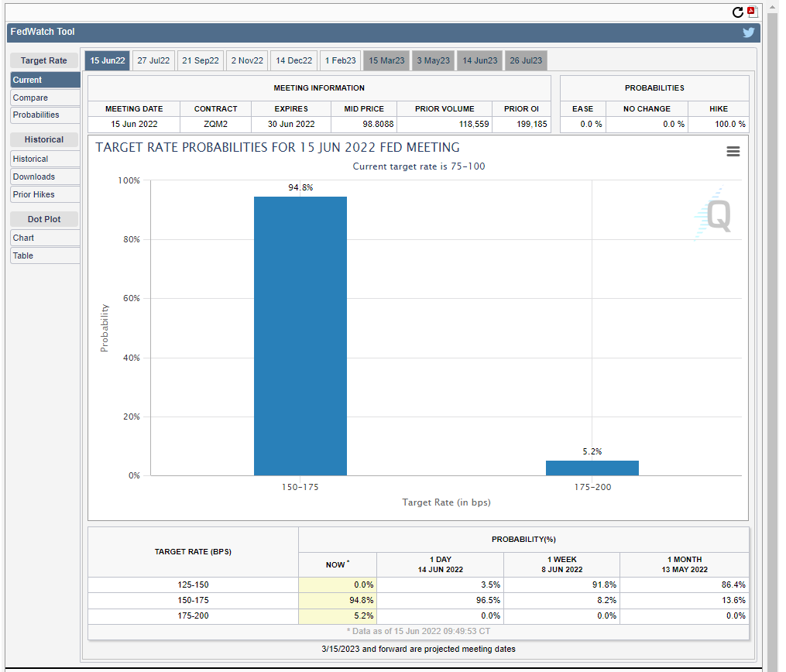The width and height of the screenshot is (786, 672).
Task: Open the chart hamburger menu
Action: pos(733,151)
